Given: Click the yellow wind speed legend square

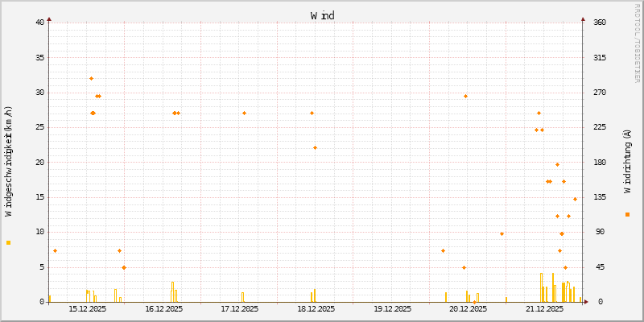Looking at the screenshot, I should [8, 242].
